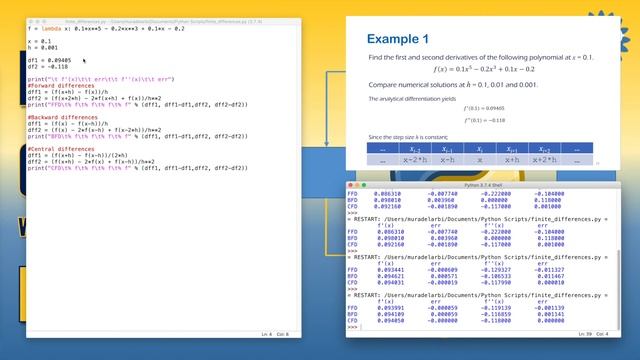
Task: Click the BFD row value 0.094109 in Shell
Action: [391, 314]
